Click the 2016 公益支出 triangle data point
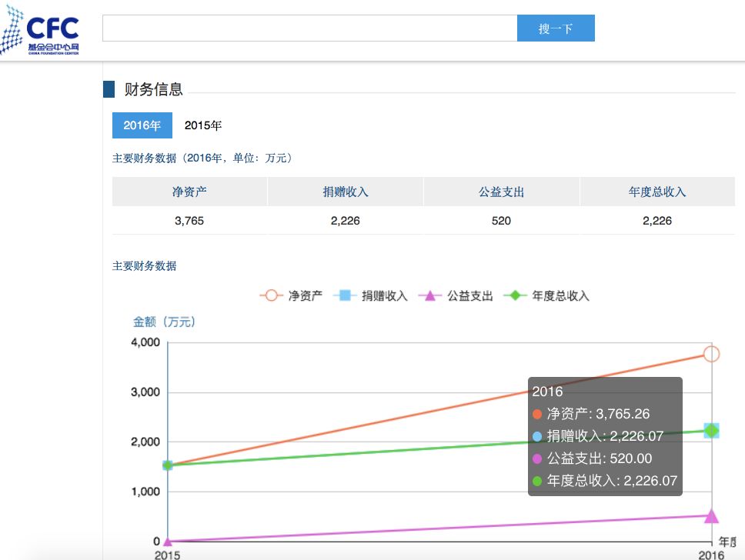The image size is (745, 560). coord(711,516)
